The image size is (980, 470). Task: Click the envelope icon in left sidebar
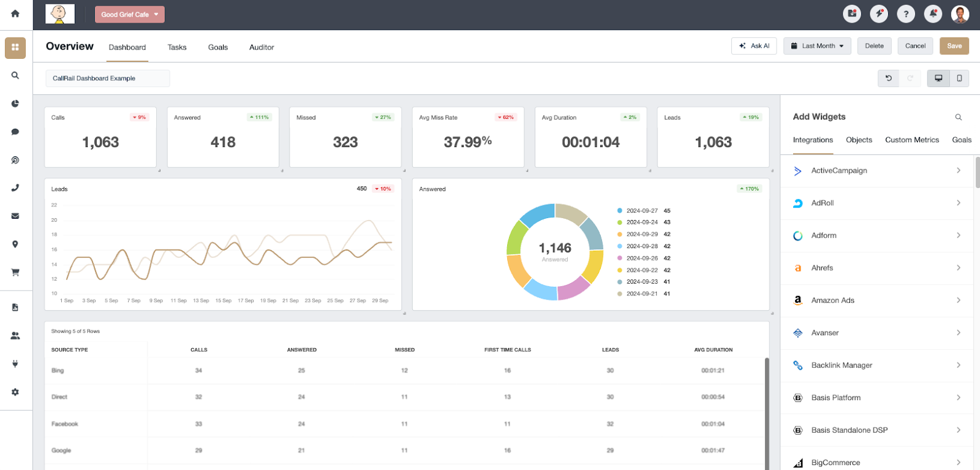[x=15, y=216]
